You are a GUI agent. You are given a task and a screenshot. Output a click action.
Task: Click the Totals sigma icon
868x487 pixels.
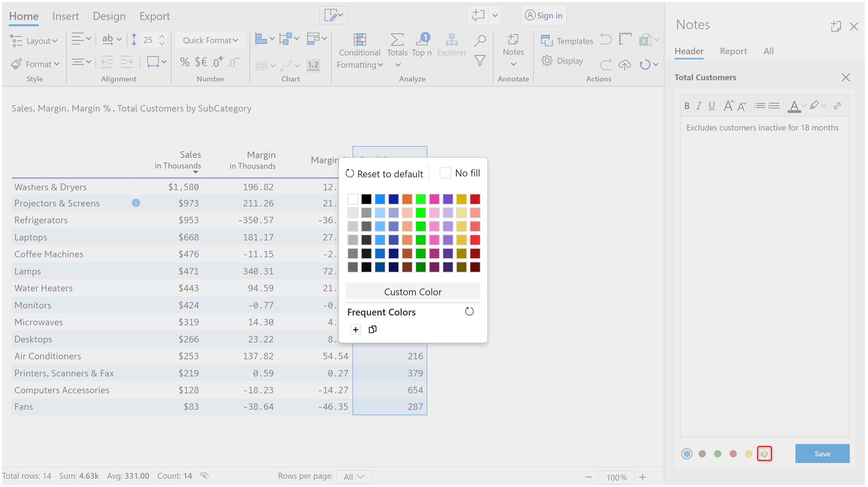[397, 40]
